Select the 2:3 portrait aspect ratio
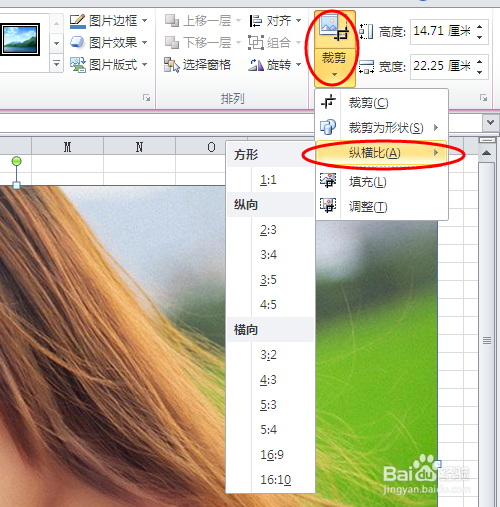The width and height of the screenshot is (500, 507). pos(270,230)
